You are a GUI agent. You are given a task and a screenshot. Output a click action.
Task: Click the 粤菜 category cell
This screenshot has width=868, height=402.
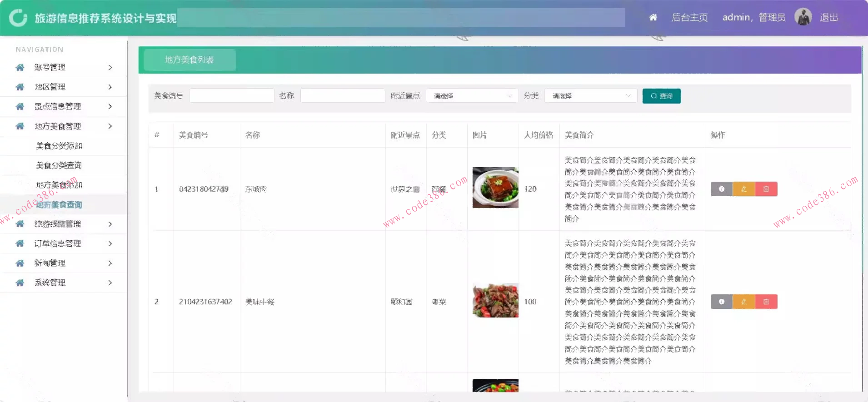(439, 302)
